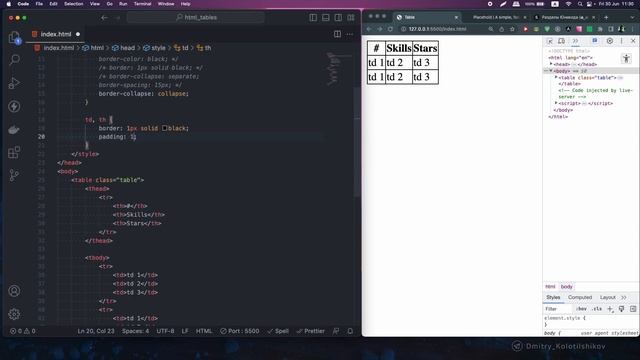Open black color swatch in code editor
The height and width of the screenshot is (360, 640).
pyautogui.click(x=164, y=128)
